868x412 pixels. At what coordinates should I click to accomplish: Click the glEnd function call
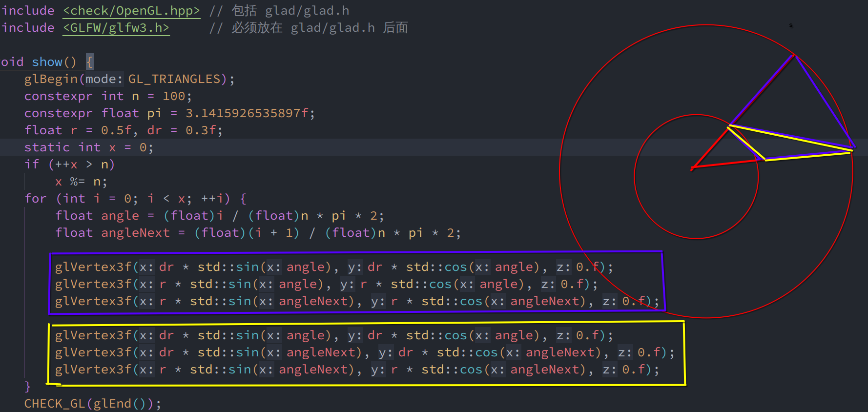(x=112, y=404)
